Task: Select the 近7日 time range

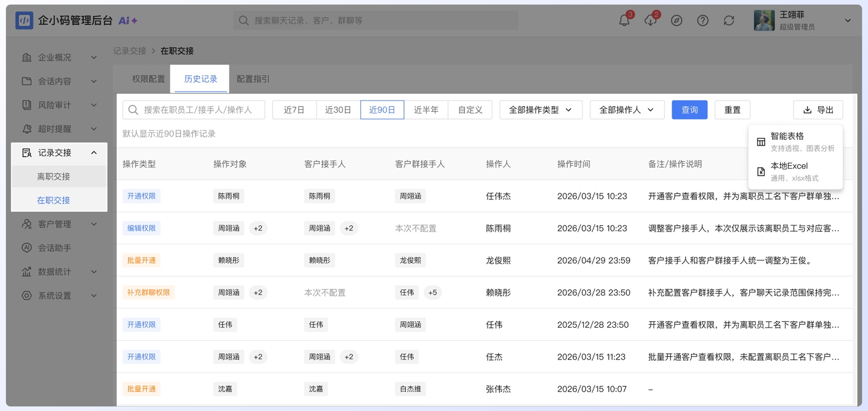Action: tap(294, 110)
